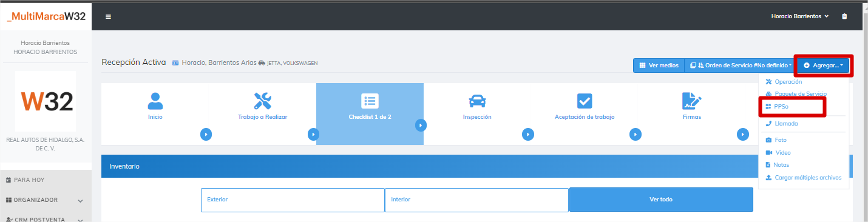Click the Ver todo button
Screen dimensions: 868x222
(661, 200)
